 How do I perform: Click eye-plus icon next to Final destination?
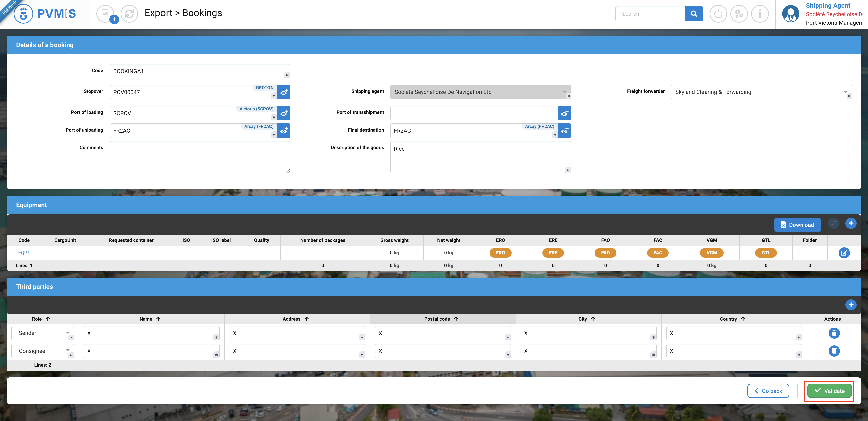tap(564, 130)
